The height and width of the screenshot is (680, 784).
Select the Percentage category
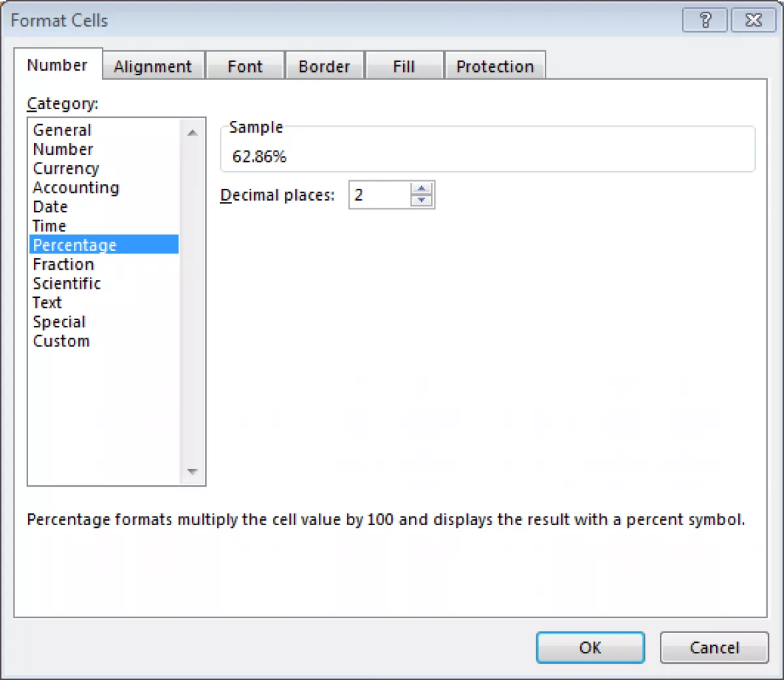pyautogui.click(x=104, y=245)
